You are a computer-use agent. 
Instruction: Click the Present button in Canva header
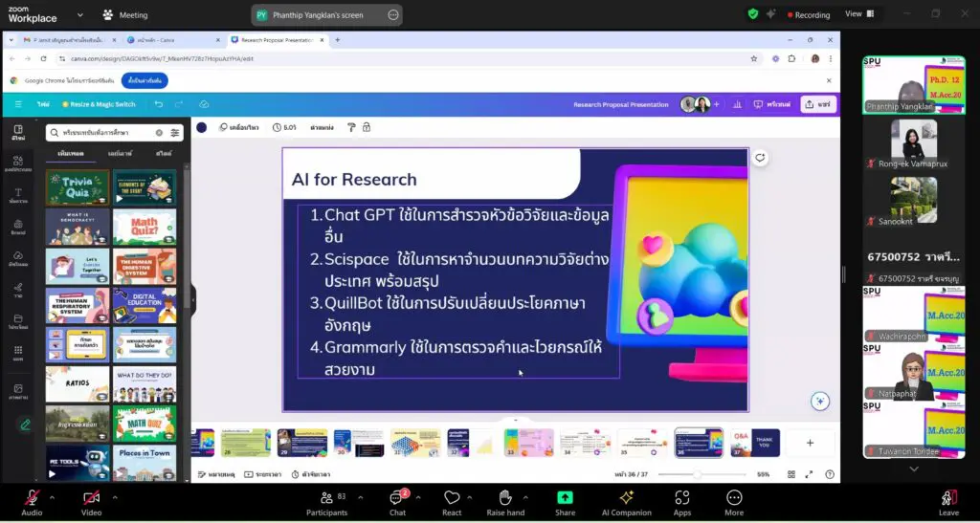772,104
